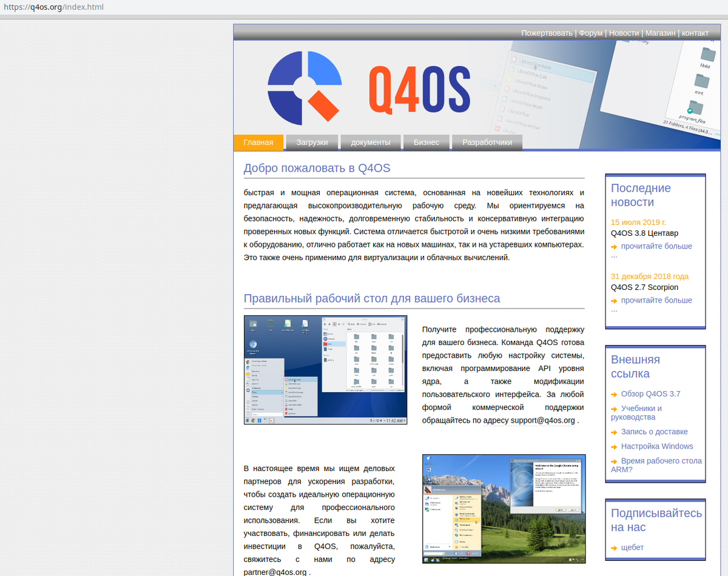Read more about Q4OS 2.7 Scorpion
Image resolution: width=728 pixels, height=576 pixels.
656,300
